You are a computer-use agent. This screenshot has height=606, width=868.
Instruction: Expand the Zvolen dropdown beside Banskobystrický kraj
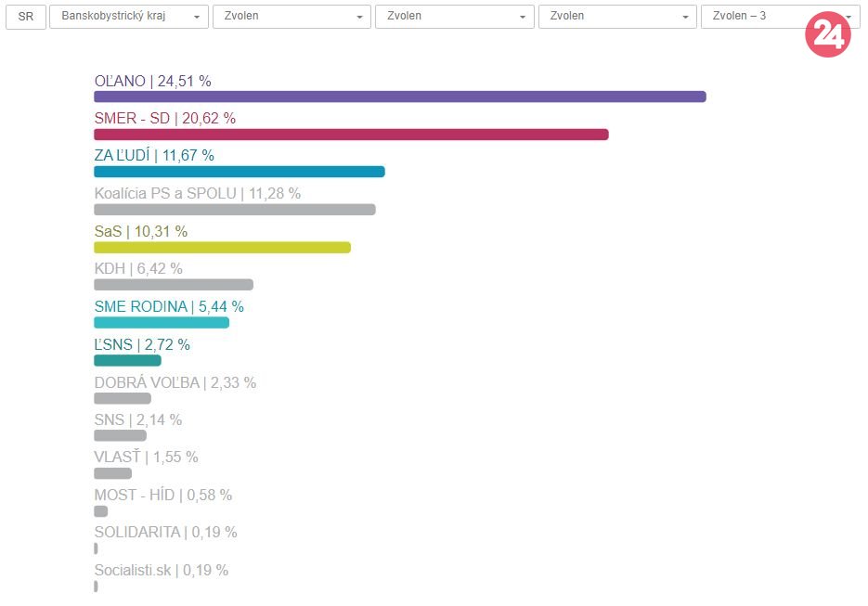click(291, 17)
